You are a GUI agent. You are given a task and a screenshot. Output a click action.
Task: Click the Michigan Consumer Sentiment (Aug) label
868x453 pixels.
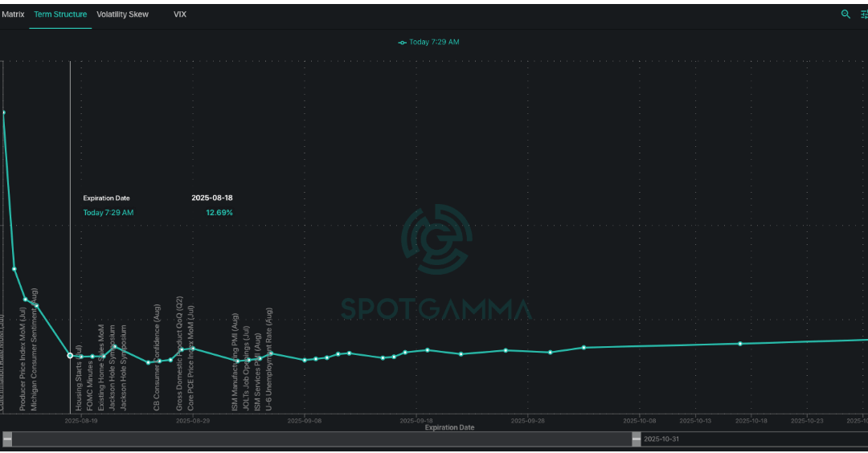pyautogui.click(x=34, y=349)
